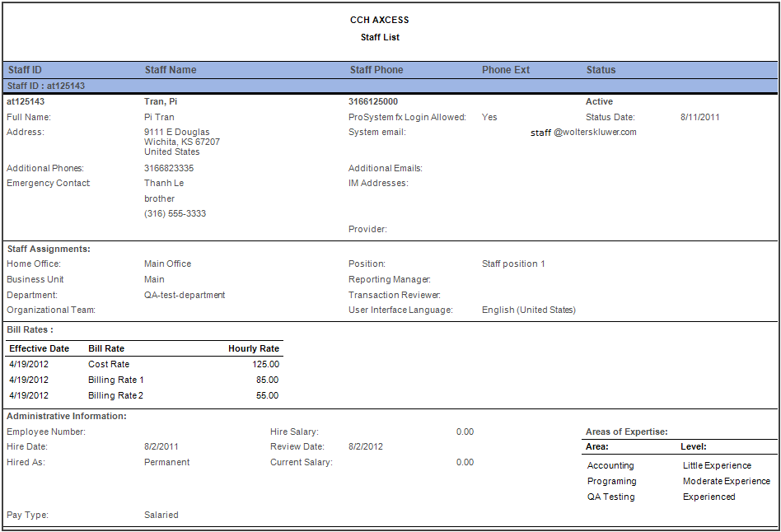The image size is (781, 532).
Task: Click the Active status label
Action: 600,101
